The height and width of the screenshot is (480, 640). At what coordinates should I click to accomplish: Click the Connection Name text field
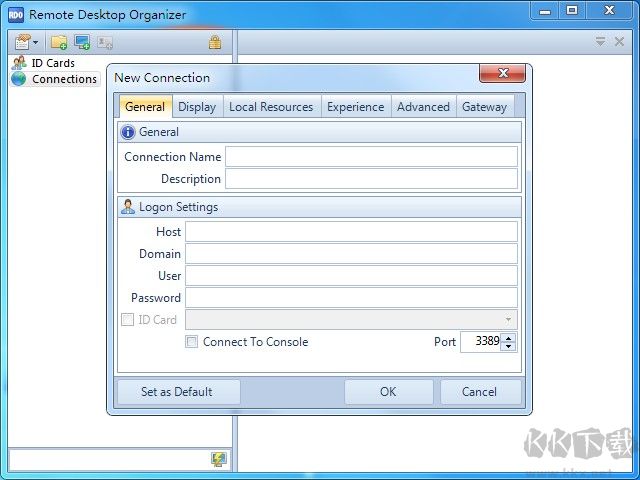click(x=371, y=157)
